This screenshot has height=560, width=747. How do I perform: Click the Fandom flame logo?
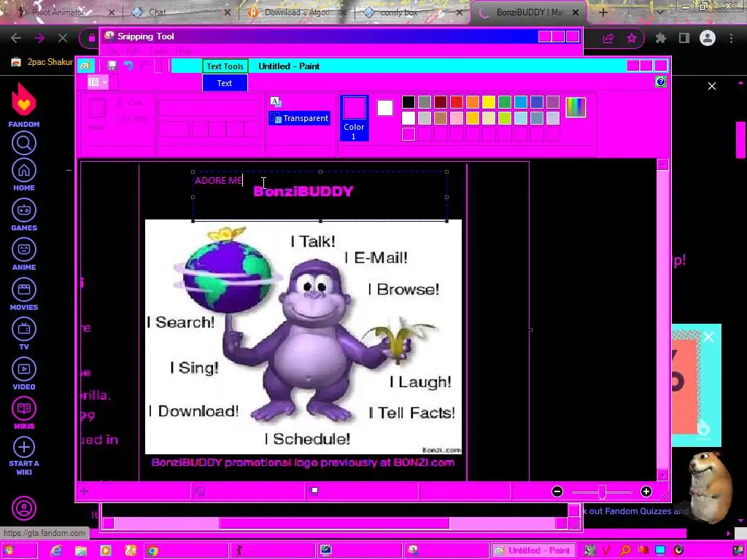[24, 99]
